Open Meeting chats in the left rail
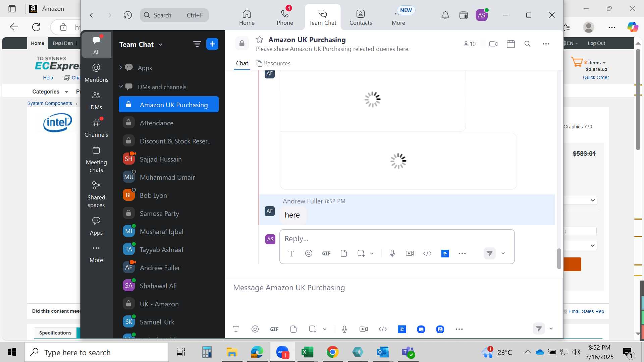 click(x=96, y=160)
